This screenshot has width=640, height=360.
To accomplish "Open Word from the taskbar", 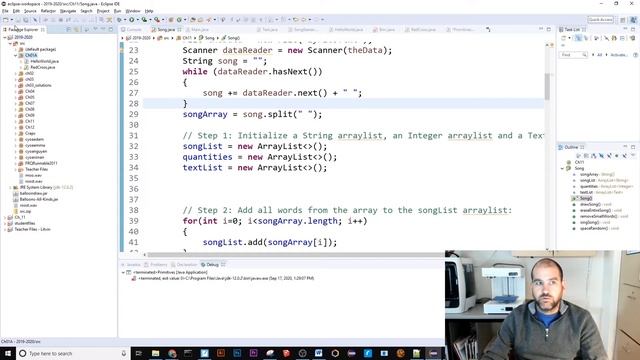I will coord(319,353).
